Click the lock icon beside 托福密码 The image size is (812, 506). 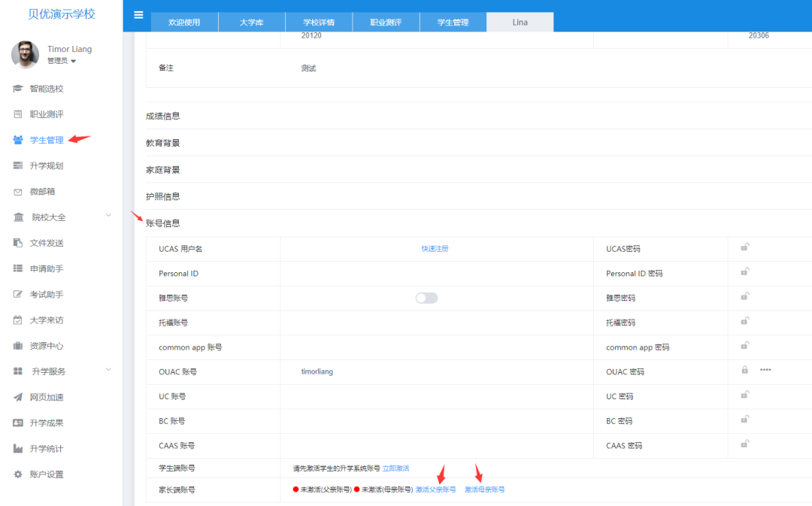click(x=744, y=321)
